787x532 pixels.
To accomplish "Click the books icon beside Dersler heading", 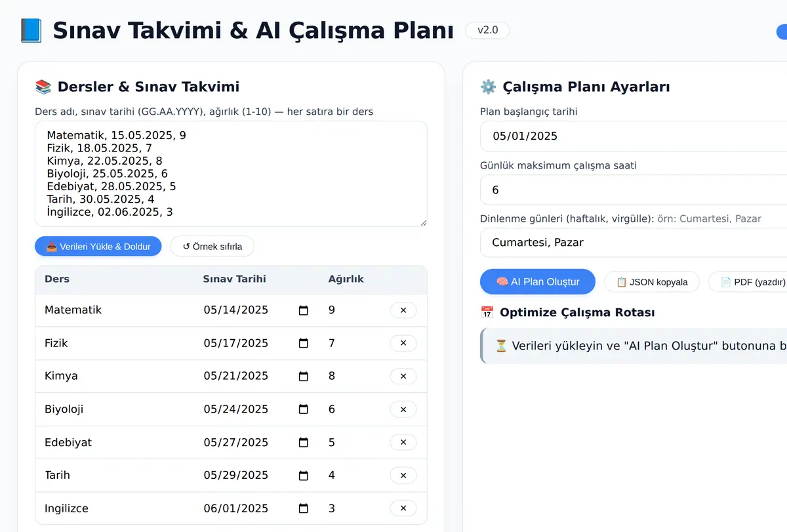I will coord(43,87).
